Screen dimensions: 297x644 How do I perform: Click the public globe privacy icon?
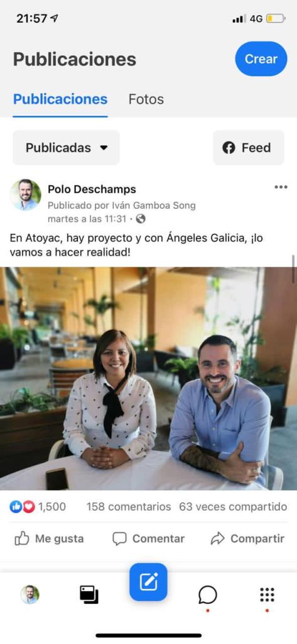pyautogui.click(x=141, y=219)
